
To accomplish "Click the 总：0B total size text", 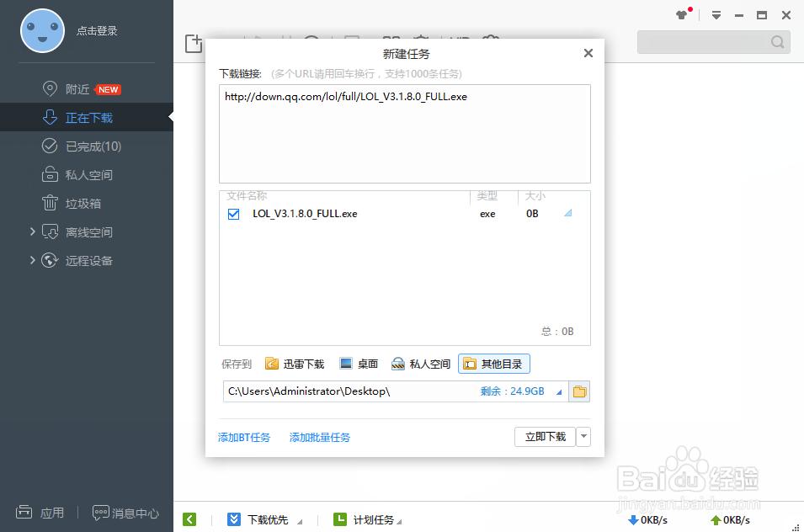I will pyautogui.click(x=557, y=331).
